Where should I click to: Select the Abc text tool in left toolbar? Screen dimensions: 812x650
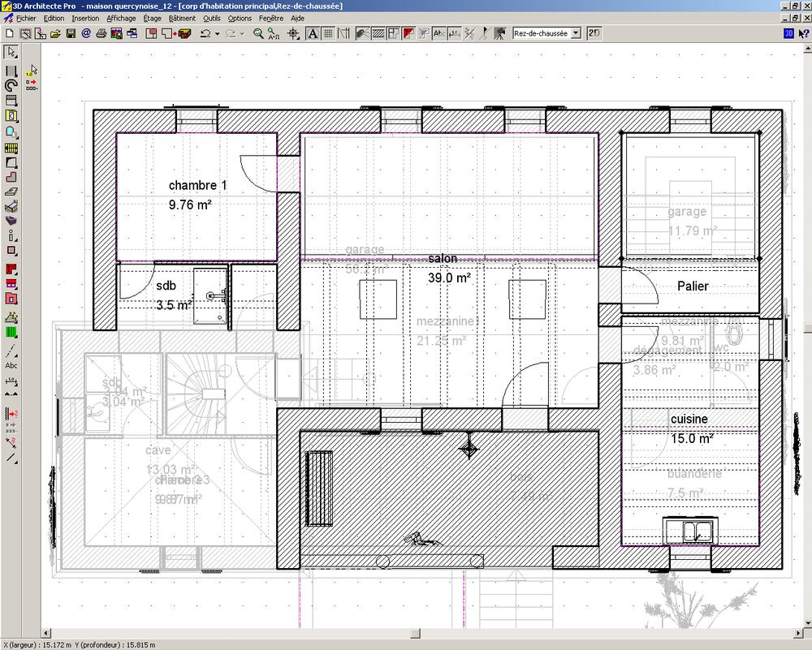[x=11, y=366]
